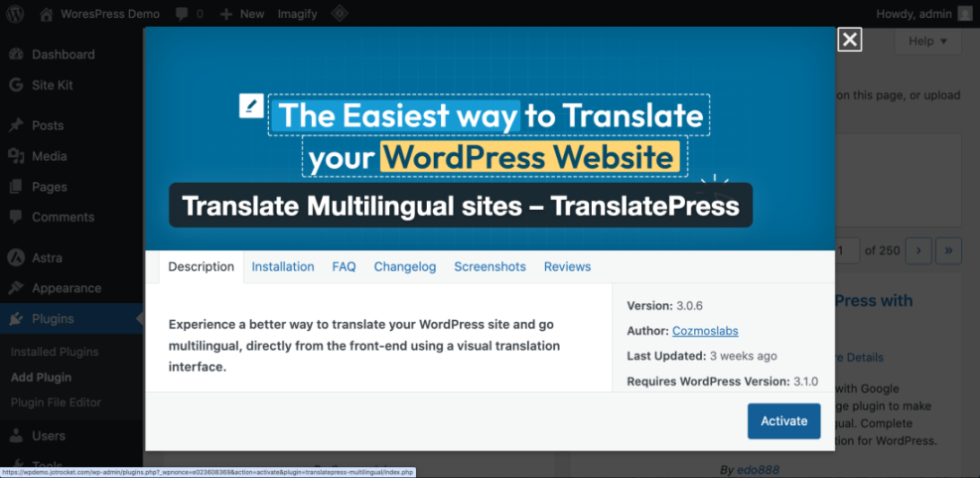Open the comments bubble in admin bar
The height and width of the screenshot is (478, 980).
pyautogui.click(x=190, y=14)
